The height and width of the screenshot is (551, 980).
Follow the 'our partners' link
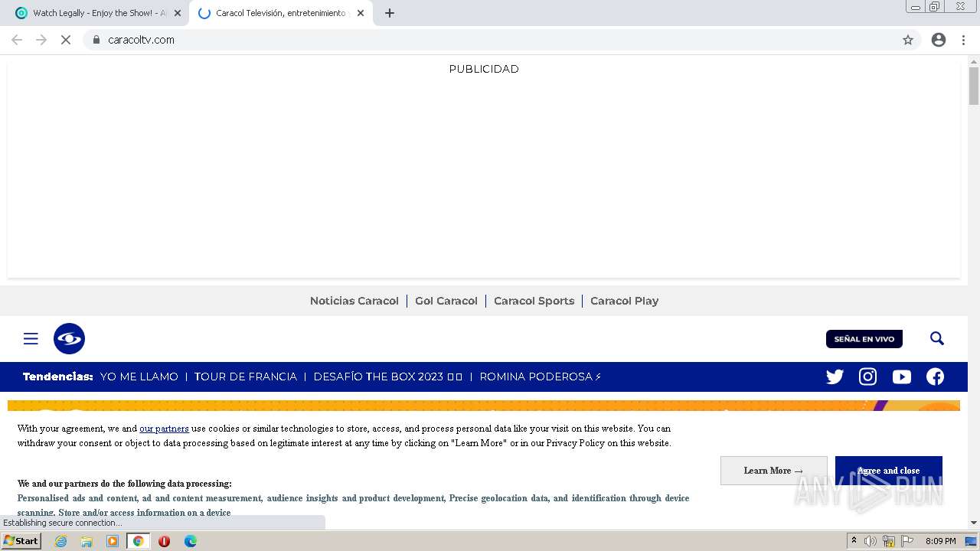[164, 429]
